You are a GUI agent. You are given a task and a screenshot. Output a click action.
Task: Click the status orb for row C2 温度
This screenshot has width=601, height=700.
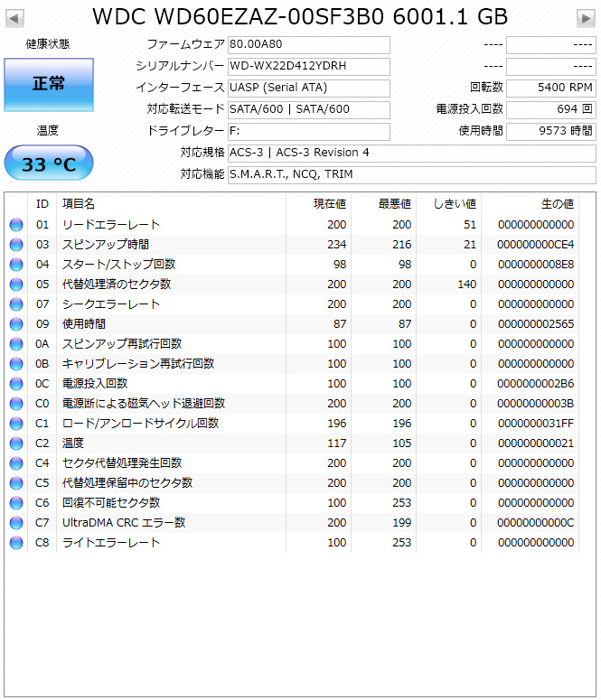click(x=16, y=443)
